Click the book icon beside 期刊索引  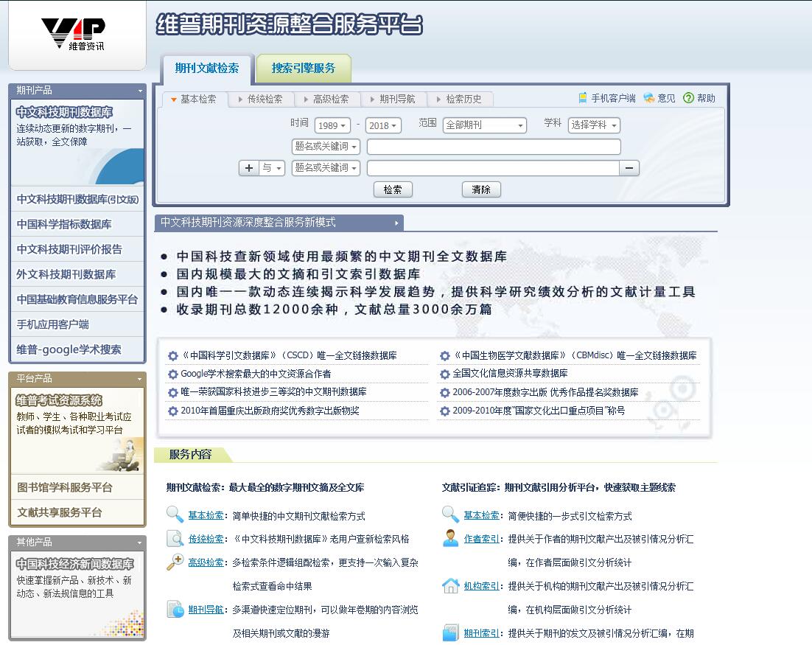click(x=450, y=632)
